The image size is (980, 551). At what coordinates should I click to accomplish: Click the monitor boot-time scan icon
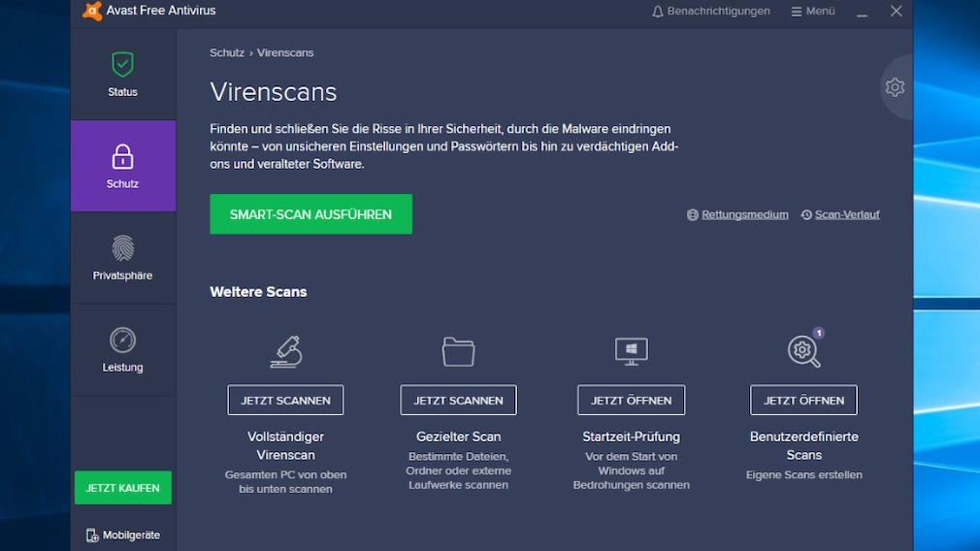[x=632, y=352]
